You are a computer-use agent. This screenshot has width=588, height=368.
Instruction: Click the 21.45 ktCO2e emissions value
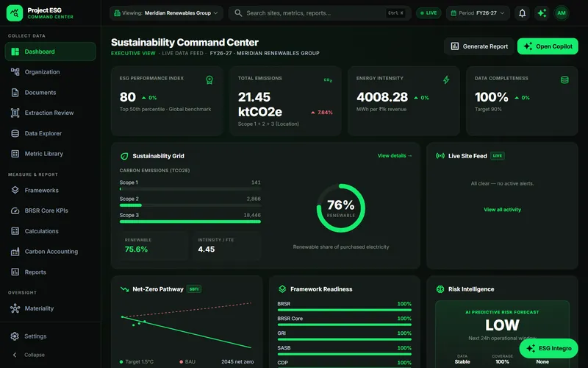pos(260,105)
